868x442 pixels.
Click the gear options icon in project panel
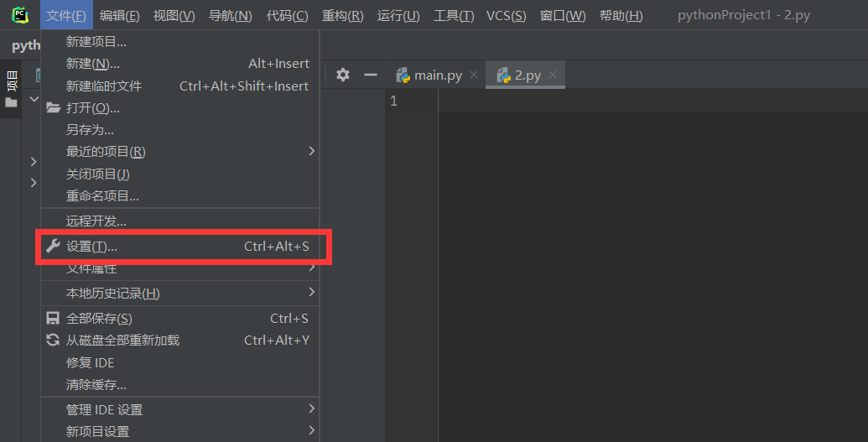pyautogui.click(x=343, y=75)
